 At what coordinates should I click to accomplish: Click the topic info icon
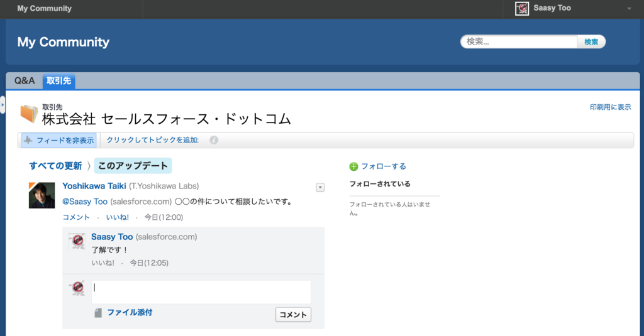(214, 140)
